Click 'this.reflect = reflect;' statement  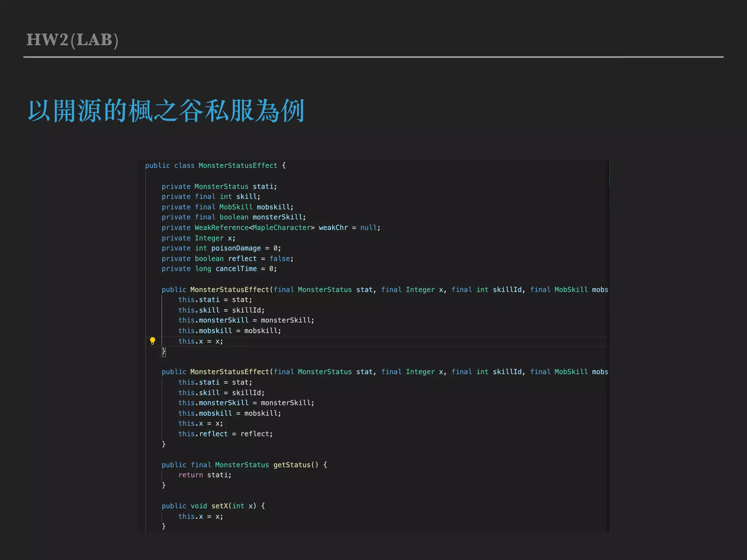point(225,434)
